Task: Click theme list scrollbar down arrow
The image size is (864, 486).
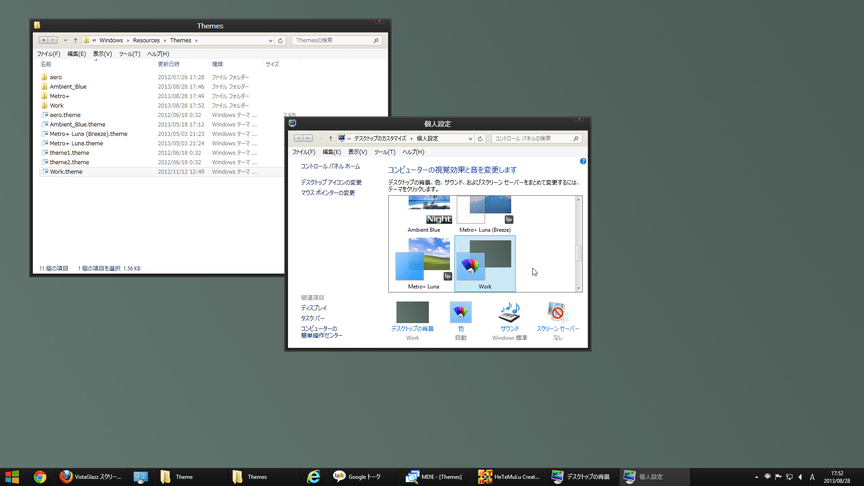Action: tap(579, 288)
